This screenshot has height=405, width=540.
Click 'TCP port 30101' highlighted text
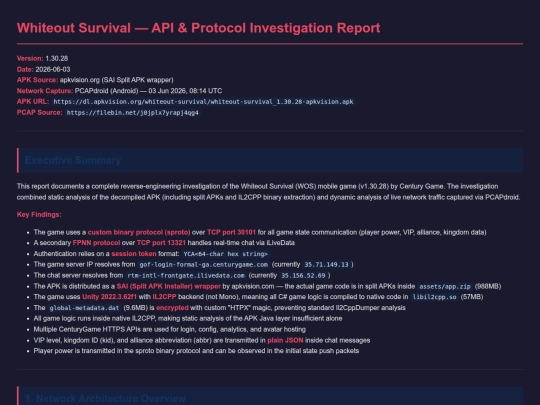click(x=231, y=232)
